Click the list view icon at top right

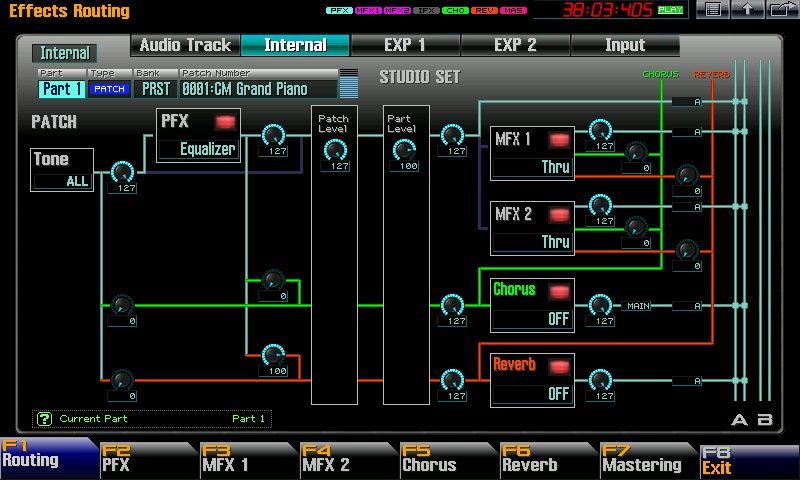pos(712,10)
